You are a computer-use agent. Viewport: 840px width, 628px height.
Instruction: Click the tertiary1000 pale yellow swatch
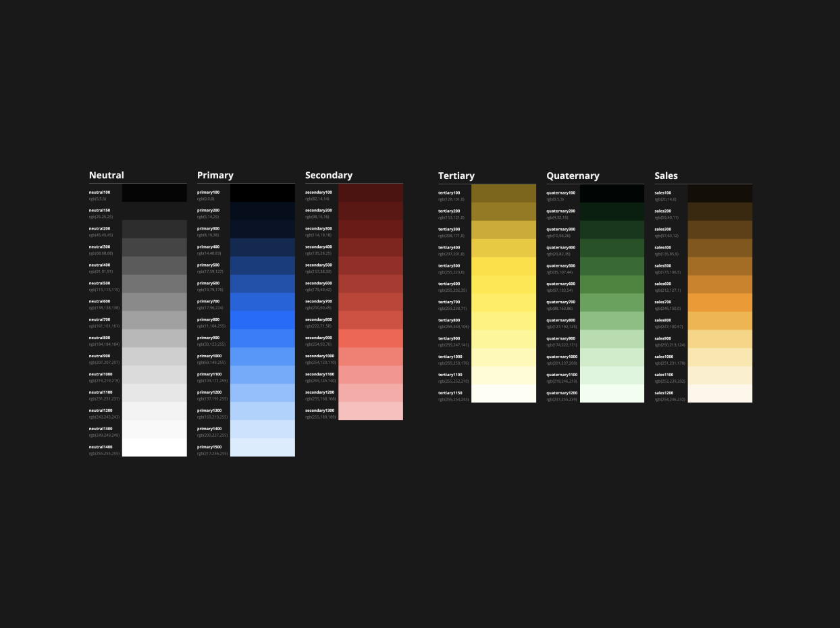tap(504, 357)
